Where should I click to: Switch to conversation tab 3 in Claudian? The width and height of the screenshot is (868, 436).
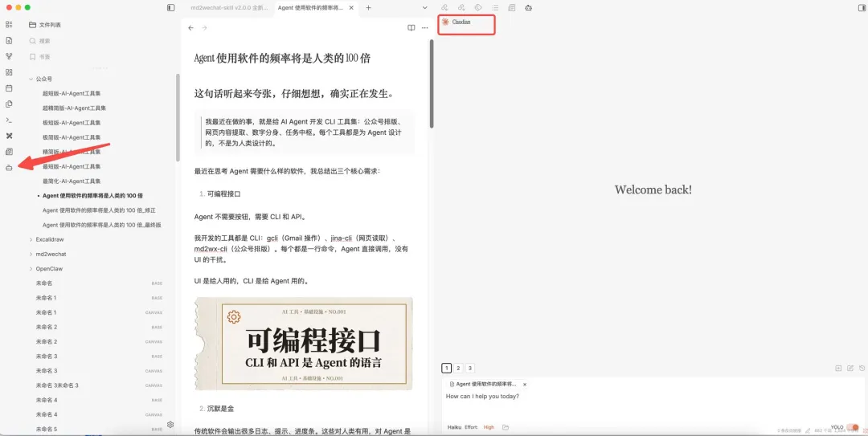tap(470, 368)
